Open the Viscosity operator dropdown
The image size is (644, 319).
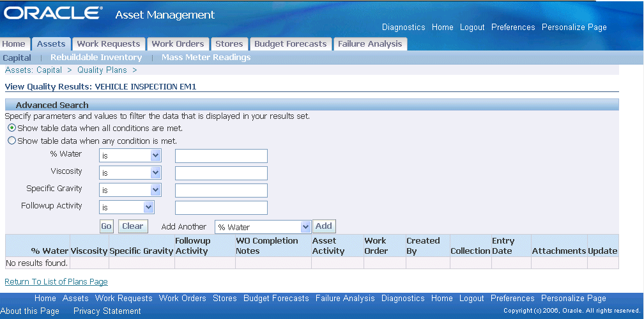130,173
